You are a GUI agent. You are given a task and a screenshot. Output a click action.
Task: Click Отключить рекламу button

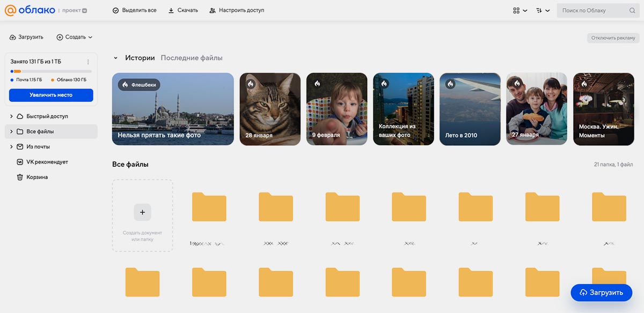pos(613,38)
